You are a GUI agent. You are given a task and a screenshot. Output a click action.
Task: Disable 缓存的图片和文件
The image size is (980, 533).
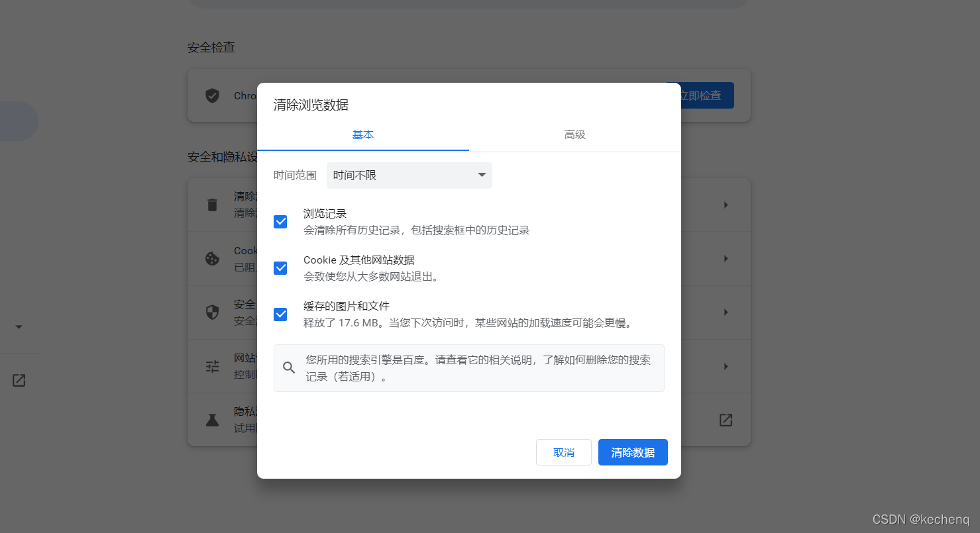[x=280, y=314]
